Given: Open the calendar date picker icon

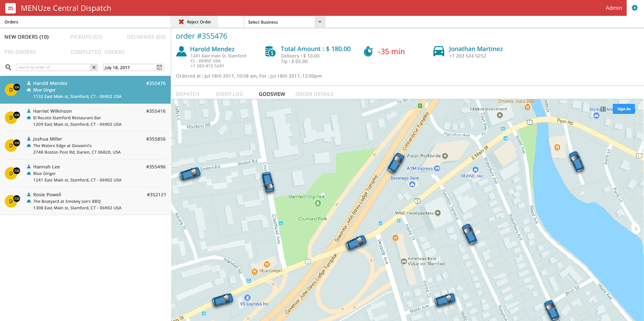Looking at the screenshot, I should click(159, 67).
